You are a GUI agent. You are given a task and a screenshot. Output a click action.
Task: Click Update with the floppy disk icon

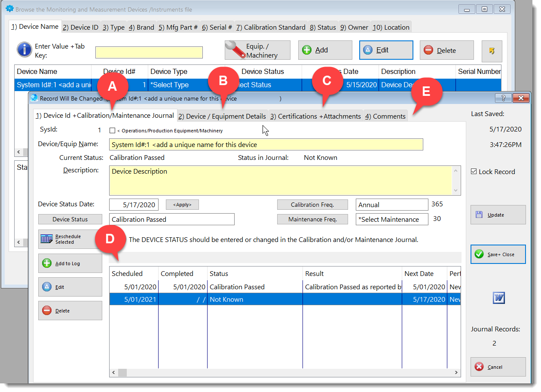pos(498,214)
